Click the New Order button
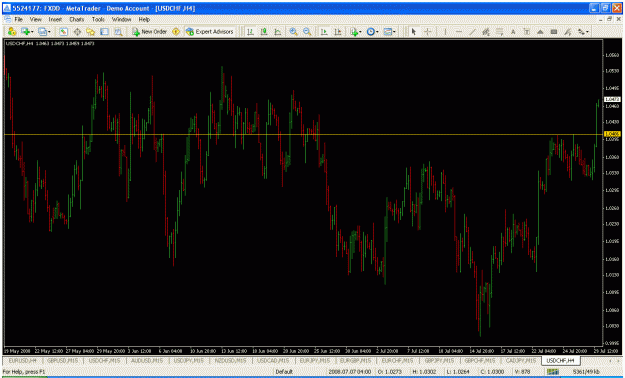 point(150,32)
